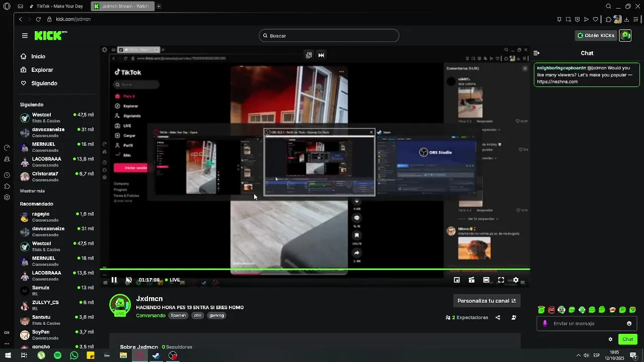Go back in browser history
644x362 pixels.
coord(20,19)
